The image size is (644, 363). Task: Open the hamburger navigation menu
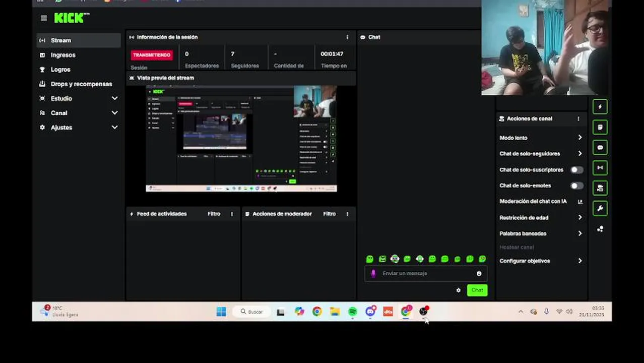tap(44, 18)
